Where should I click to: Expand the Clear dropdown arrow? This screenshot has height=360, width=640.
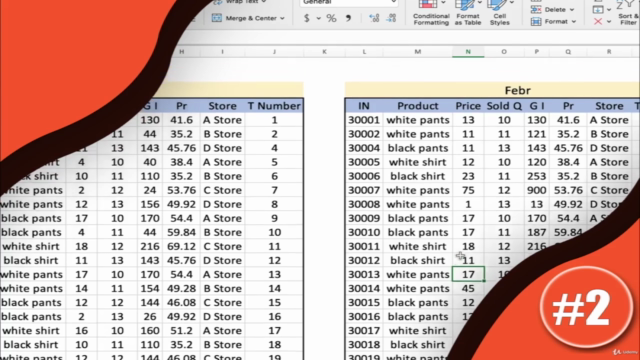[609, 22]
